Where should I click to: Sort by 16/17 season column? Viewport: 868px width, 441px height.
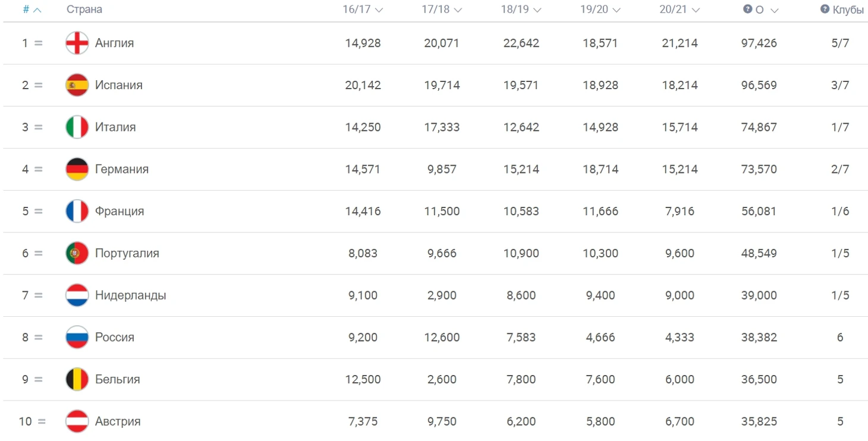pyautogui.click(x=363, y=10)
